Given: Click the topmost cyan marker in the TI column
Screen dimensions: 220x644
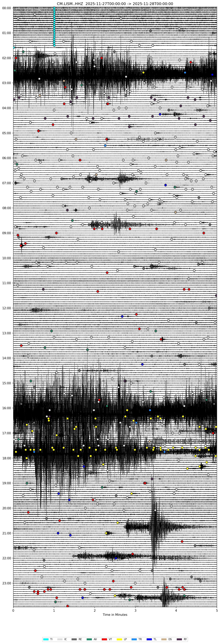Looking at the screenshot, I should (54, 8).
